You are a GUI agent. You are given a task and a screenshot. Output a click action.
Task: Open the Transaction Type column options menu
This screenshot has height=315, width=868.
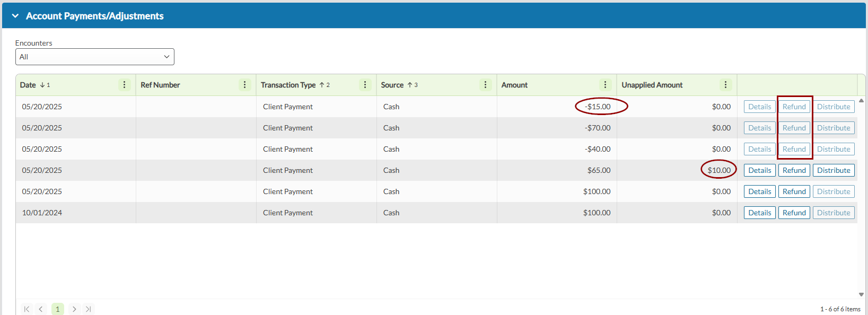pyautogui.click(x=365, y=85)
